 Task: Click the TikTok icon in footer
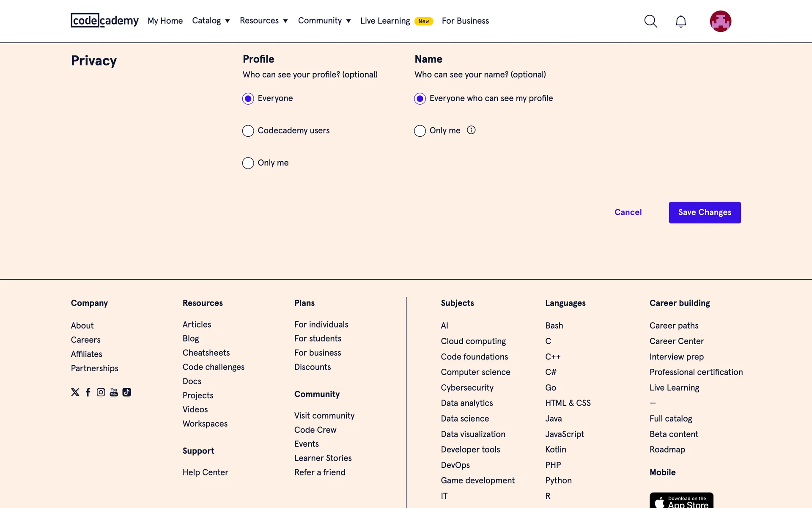pyautogui.click(x=127, y=392)
